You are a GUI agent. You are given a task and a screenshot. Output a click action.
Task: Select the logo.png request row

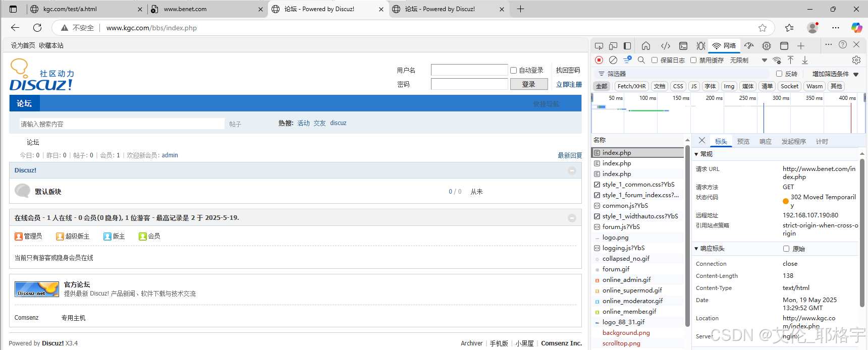(x=638, y=238)
